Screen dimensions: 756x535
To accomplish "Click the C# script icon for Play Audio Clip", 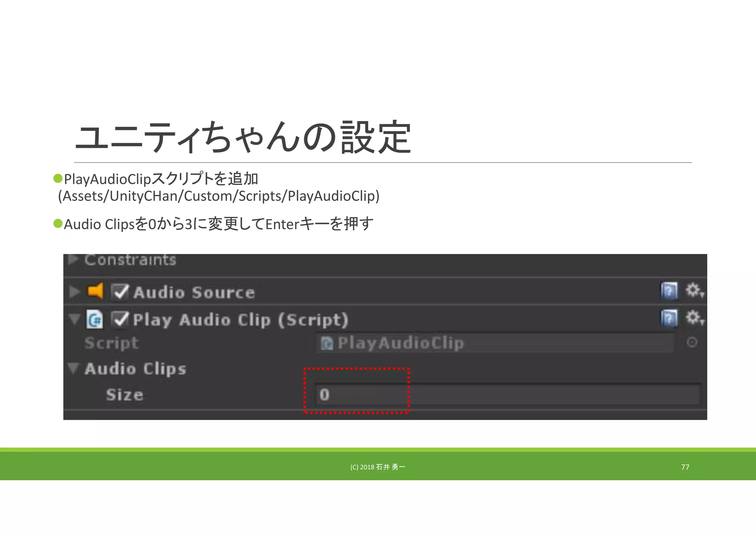I will [x=94, y=319].
